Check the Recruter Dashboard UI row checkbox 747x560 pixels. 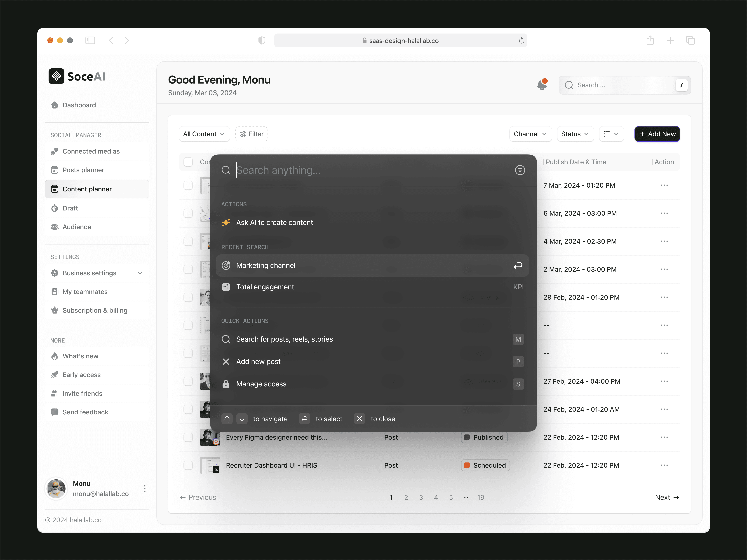tap(188, 465)
